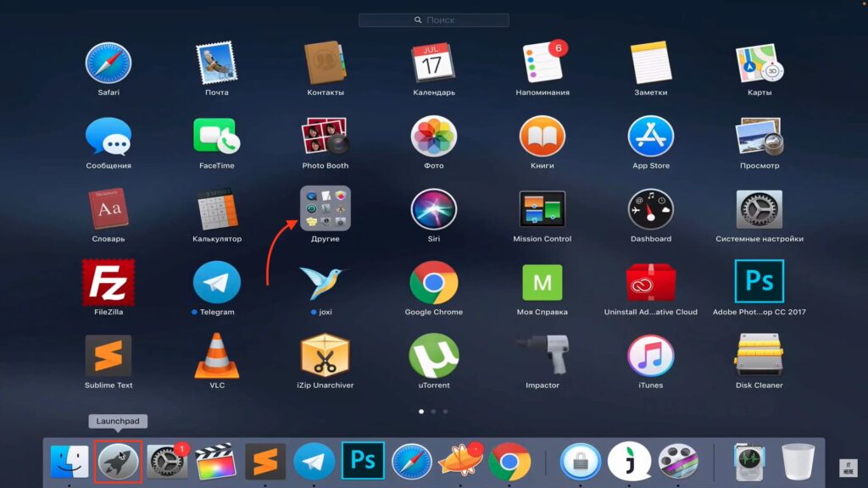Open the Словарь dictionary app
Image resolution: width=868 pixels, height=488 pixels.
108,209
